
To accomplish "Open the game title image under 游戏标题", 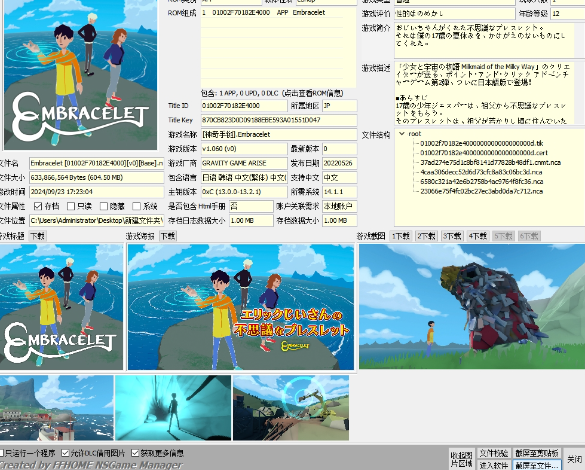I will point(61,307).
